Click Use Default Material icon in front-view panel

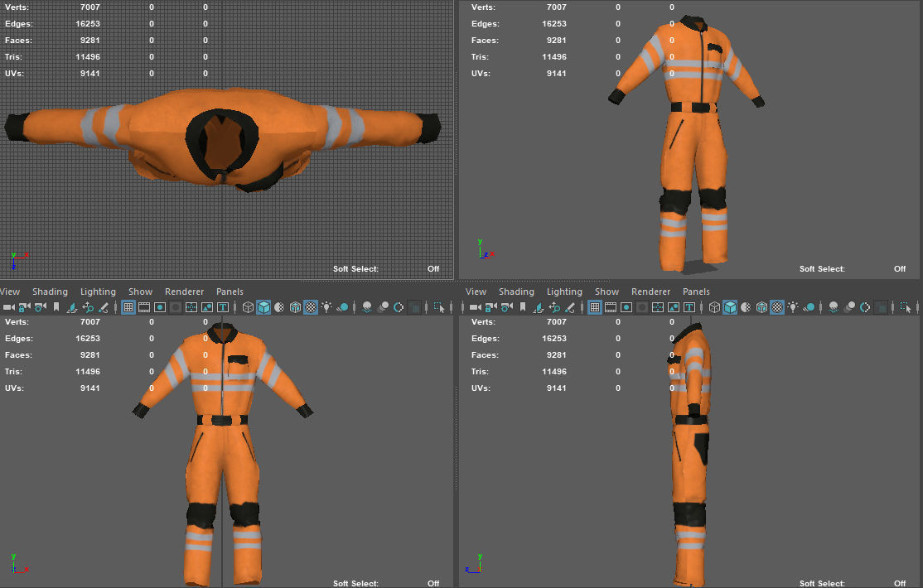tap(279, 307)
